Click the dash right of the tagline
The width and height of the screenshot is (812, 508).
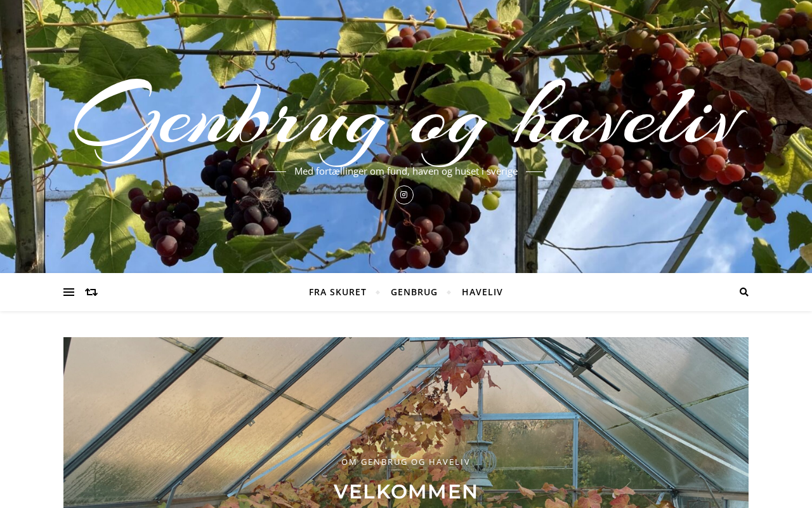pyautogui.click(x=535, y=171)
